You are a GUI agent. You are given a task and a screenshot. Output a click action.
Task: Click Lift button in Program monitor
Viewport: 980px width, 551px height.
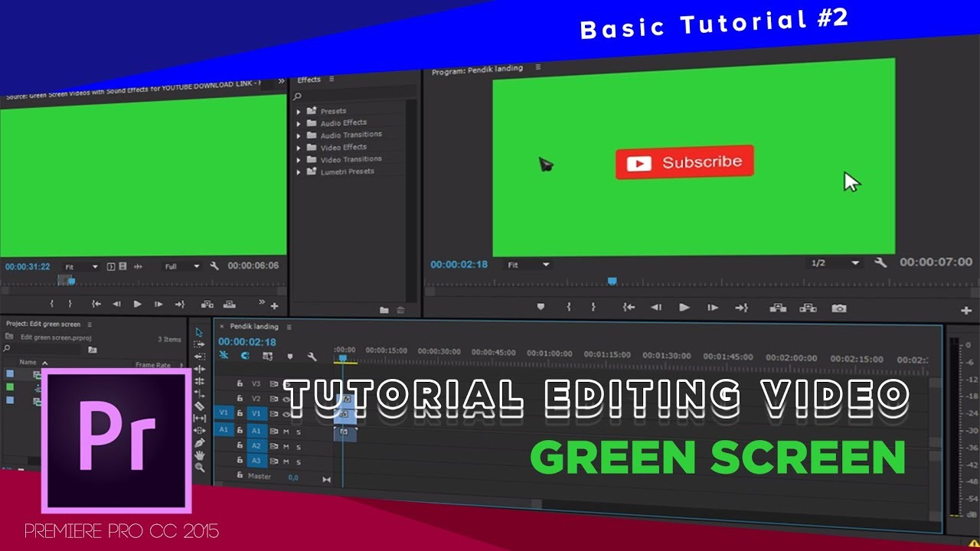tap(778, 308)
